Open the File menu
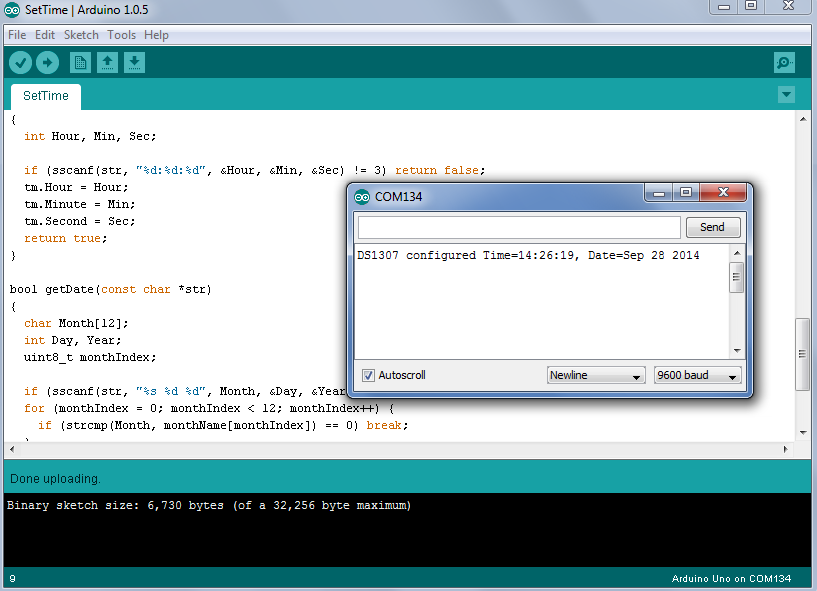817x591 pixels. pos(17,35)
